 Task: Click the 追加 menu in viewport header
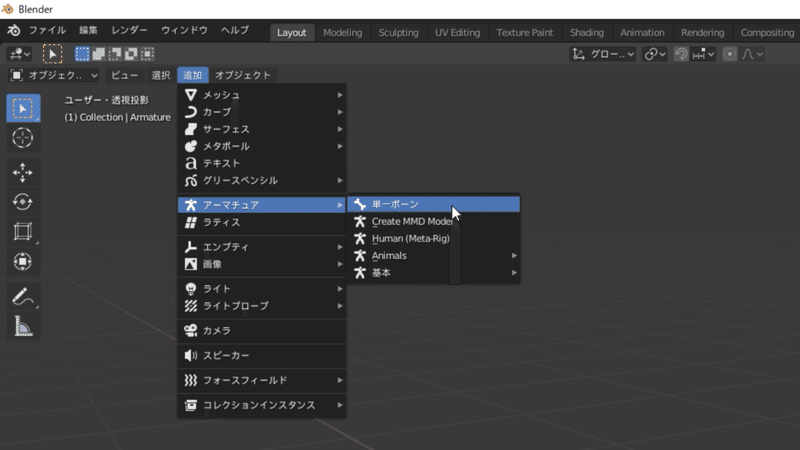click(192, 76)
